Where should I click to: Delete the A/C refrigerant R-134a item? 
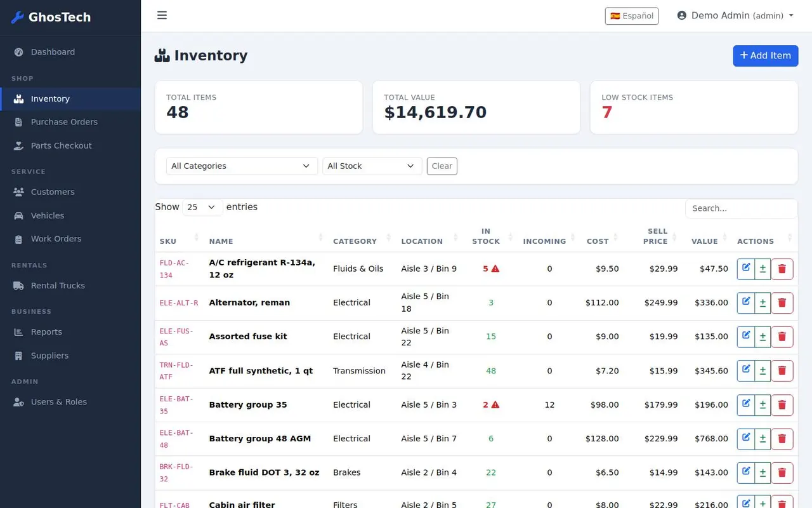click(x=782, y=269)
